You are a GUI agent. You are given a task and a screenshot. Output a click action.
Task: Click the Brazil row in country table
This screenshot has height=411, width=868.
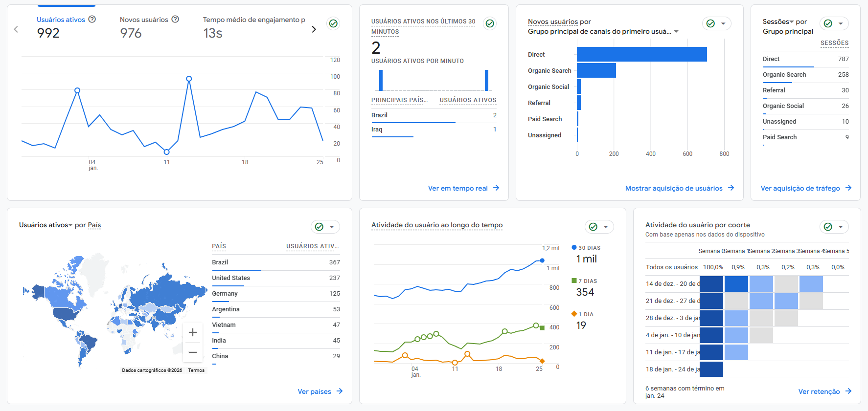275,262
